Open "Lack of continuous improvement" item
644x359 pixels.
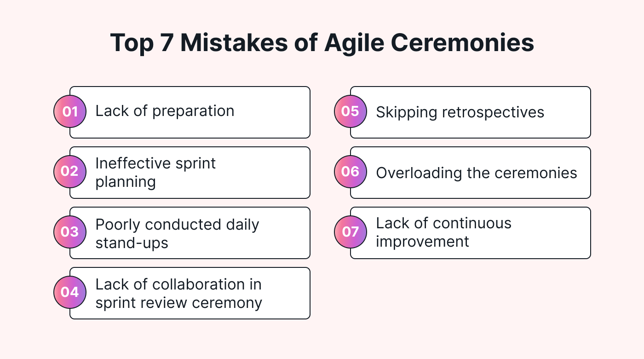coord(443,232)
